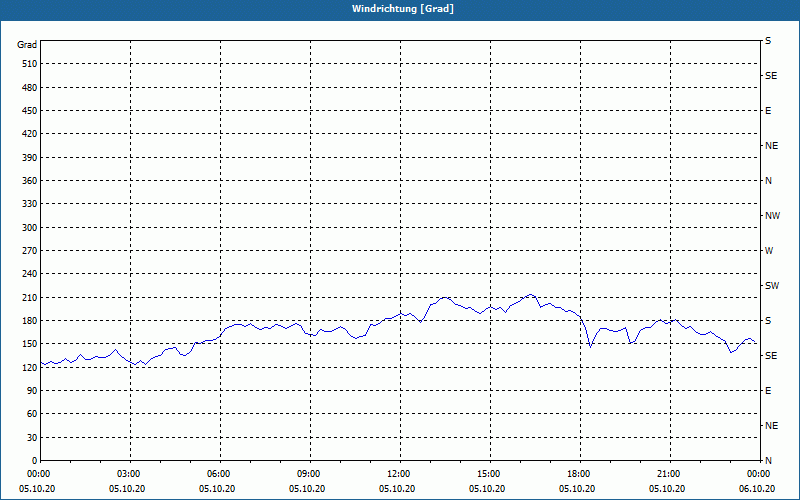
Task: Select the 150 y-axis value
Action: pos(30,344)
